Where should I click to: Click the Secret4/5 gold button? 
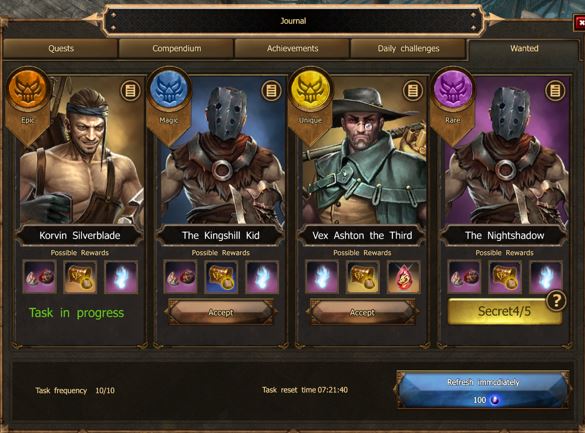(504, 311)
